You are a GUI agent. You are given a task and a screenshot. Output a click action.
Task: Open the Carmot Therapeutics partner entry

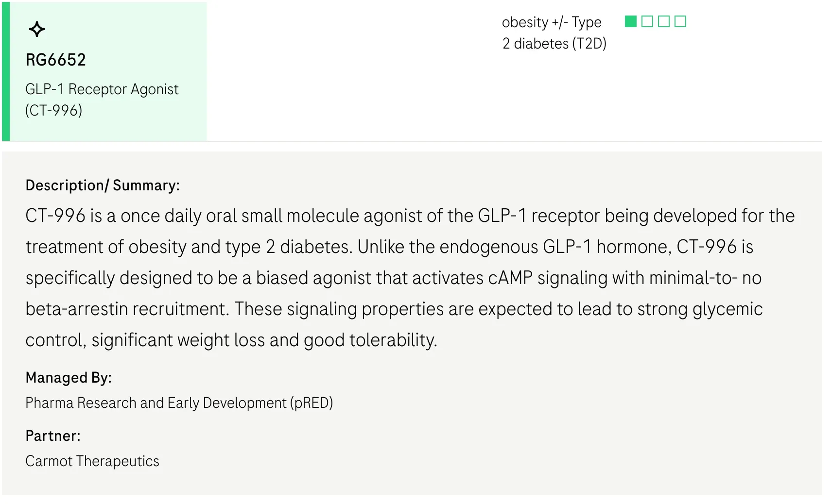coord(92,461)
